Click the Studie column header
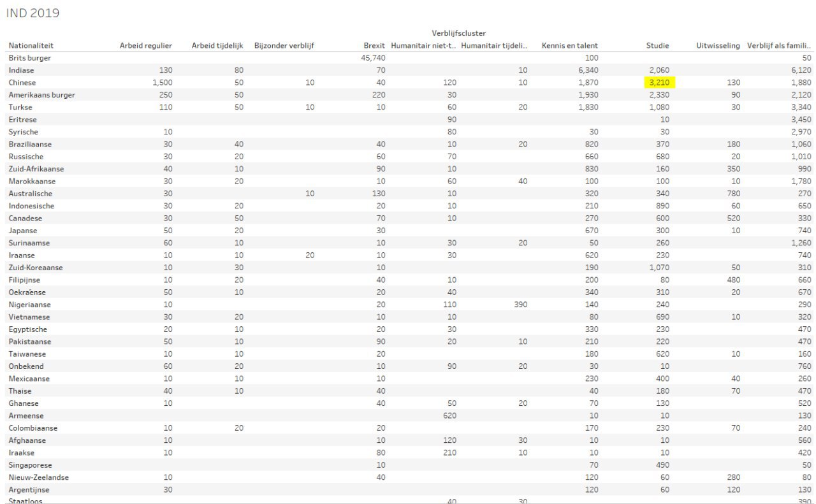This screenshot has width=816, height=504. (659, 45)
